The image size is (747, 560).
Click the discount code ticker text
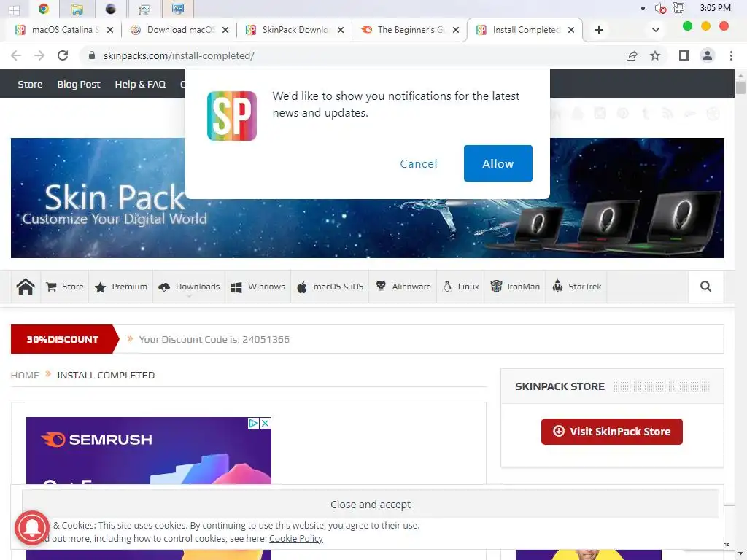(214, 340)
